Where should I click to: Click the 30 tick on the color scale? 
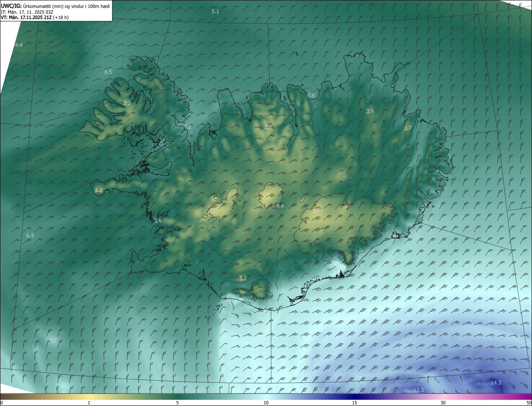click(x=443, y=403)
